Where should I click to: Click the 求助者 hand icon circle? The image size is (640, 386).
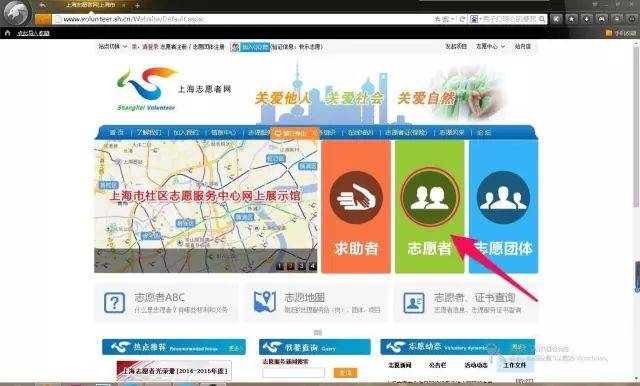pyautogui.click(x=356, y=197)
